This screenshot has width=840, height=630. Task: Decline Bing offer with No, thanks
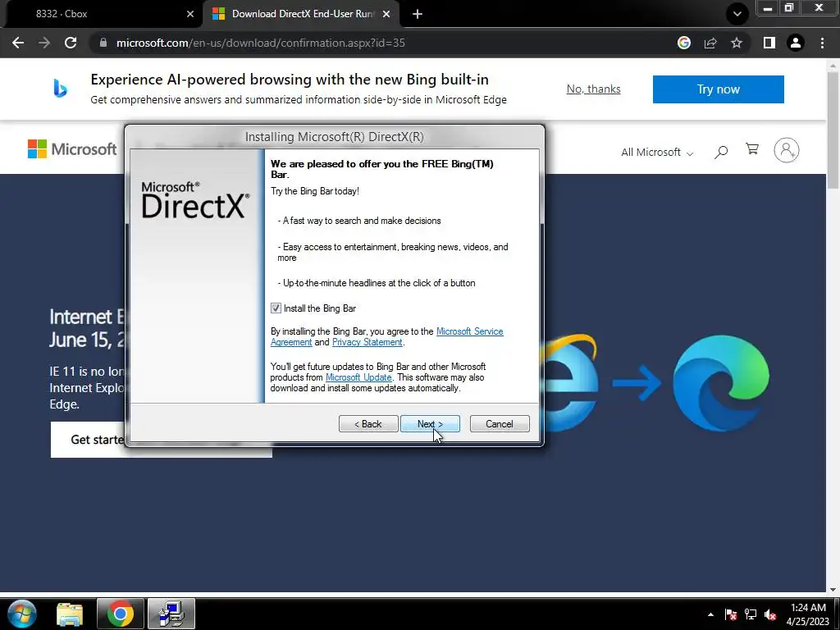(x=594, y=89)
